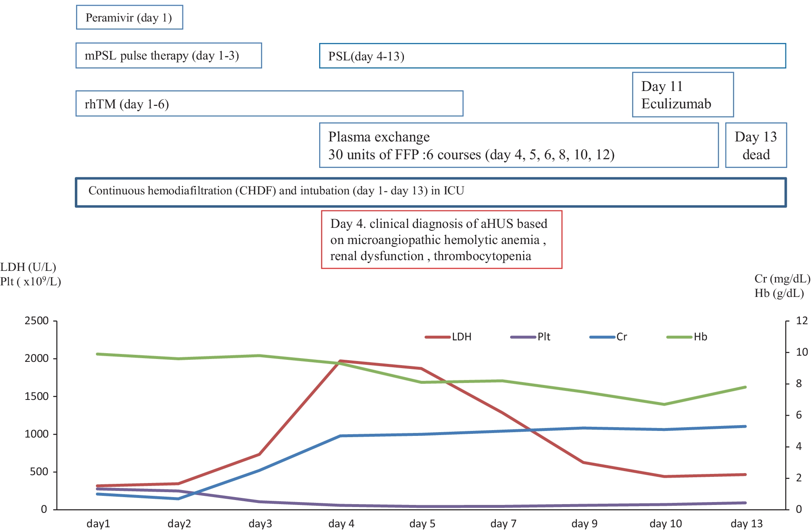Click the 2 right axis tick label
The width and height of the screenshot is (812, 531).
click(799, 478)
